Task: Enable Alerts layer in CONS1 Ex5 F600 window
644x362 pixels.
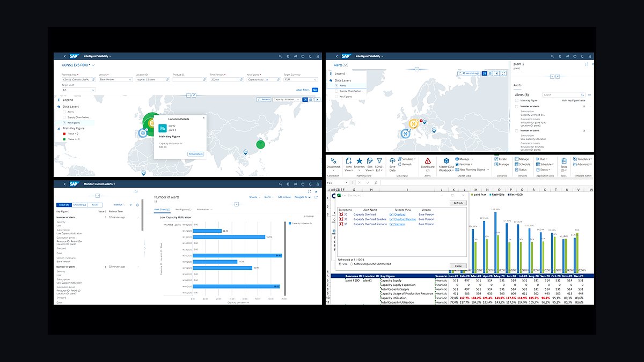Action: [65, 112]
